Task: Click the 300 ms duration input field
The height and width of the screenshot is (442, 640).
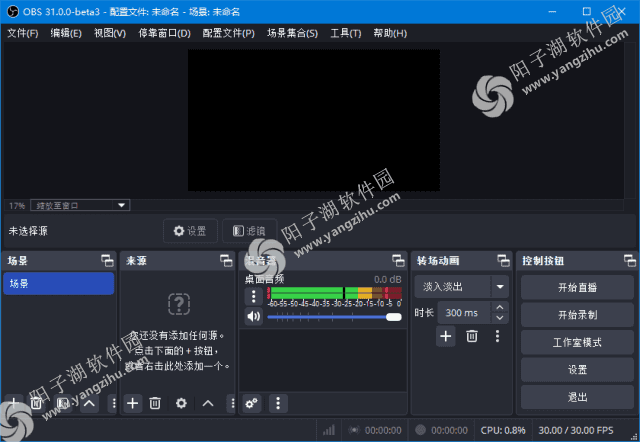Action: click(464, 313)
